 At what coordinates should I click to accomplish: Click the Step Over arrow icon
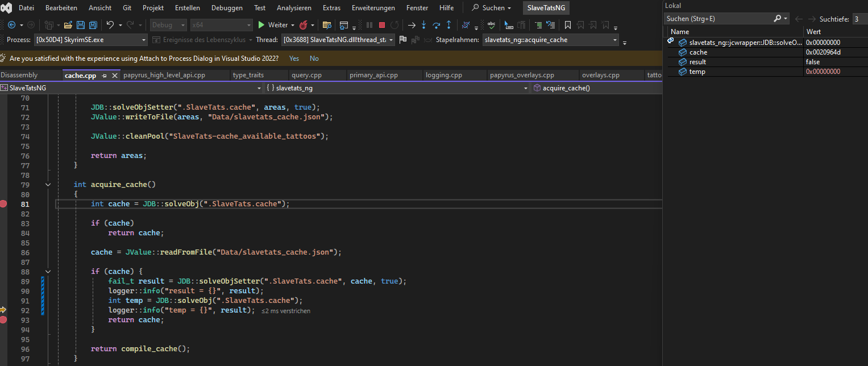[436, 25]
